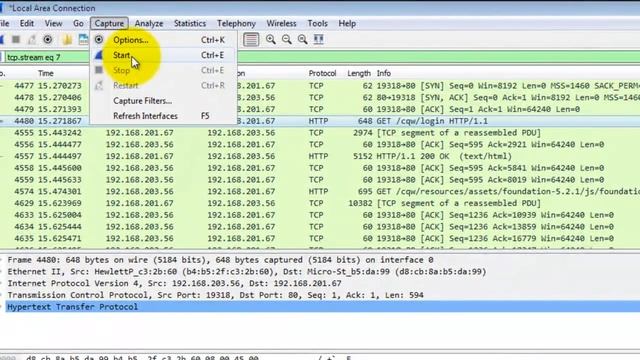This screenshot has width=640, height=360.
Task: Select packet 4556 row
Action: [x=320, y=144]
